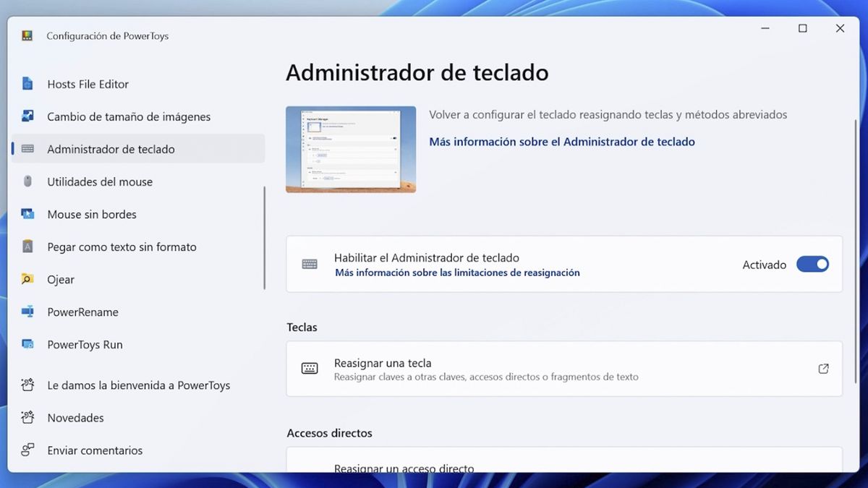Click Más información sobre las limitaciones de reasignación

pyautogui.click(x=456, y=273)
